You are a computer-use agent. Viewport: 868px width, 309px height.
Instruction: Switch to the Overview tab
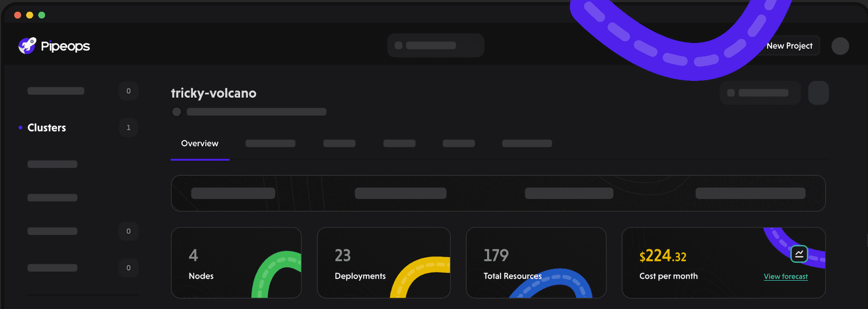pyautogui.click(x=200, y=144)
